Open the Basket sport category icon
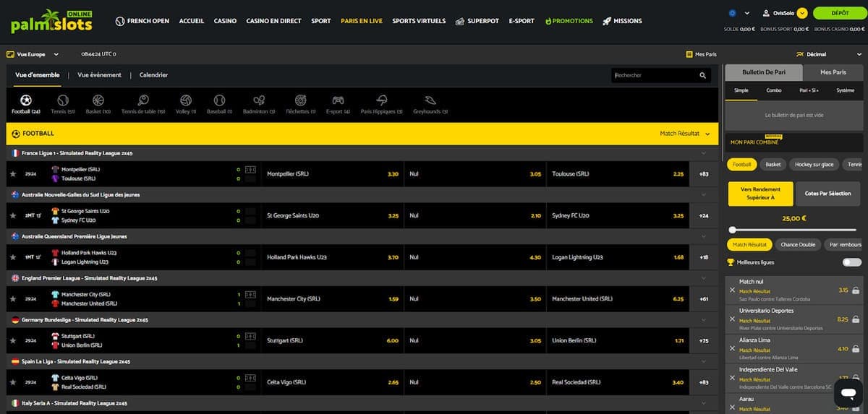Viewport: 868px width, 414px height. coord(98,100)
